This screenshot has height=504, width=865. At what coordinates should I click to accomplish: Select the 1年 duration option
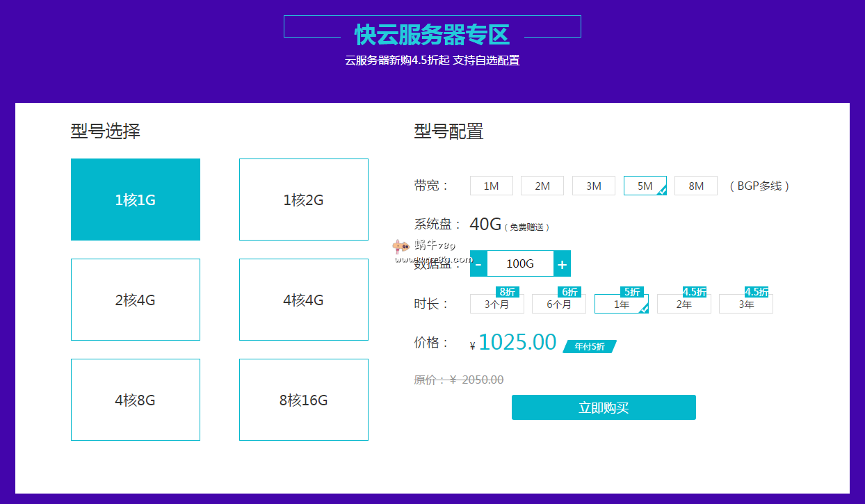click(621, 304)
